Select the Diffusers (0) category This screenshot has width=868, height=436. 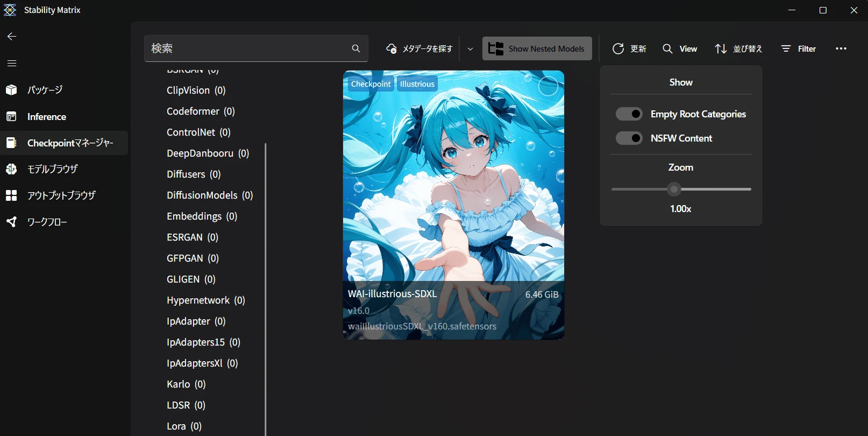pos(194,174)
